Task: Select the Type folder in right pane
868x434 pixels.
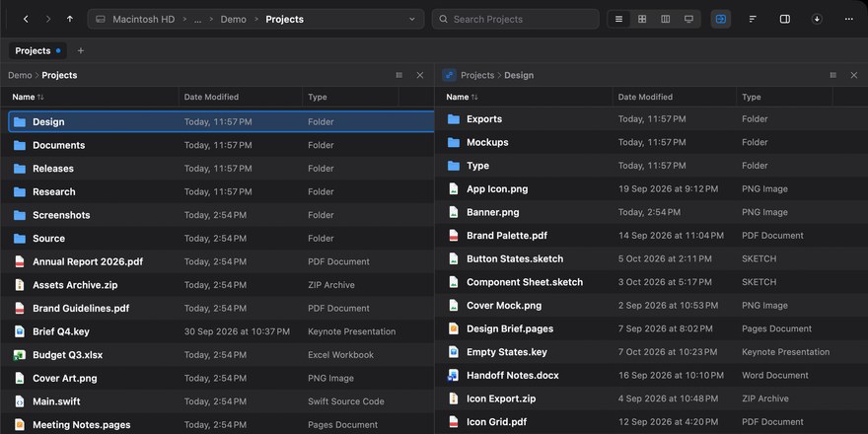Action: [x=652, y=166]
